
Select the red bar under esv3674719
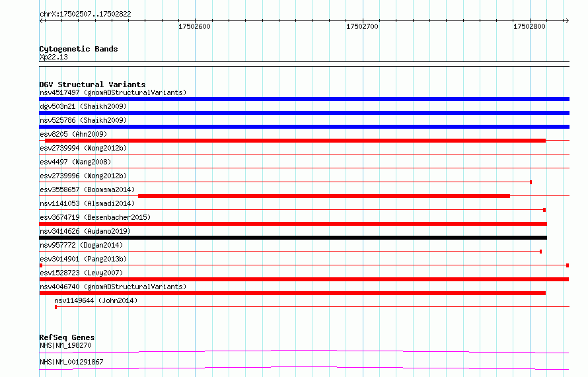(293, 224)
